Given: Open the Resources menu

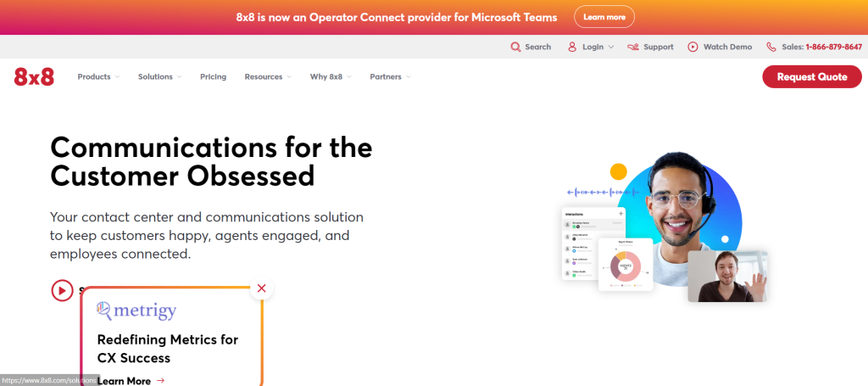Looking at the screenshot, I should [264, 77].
